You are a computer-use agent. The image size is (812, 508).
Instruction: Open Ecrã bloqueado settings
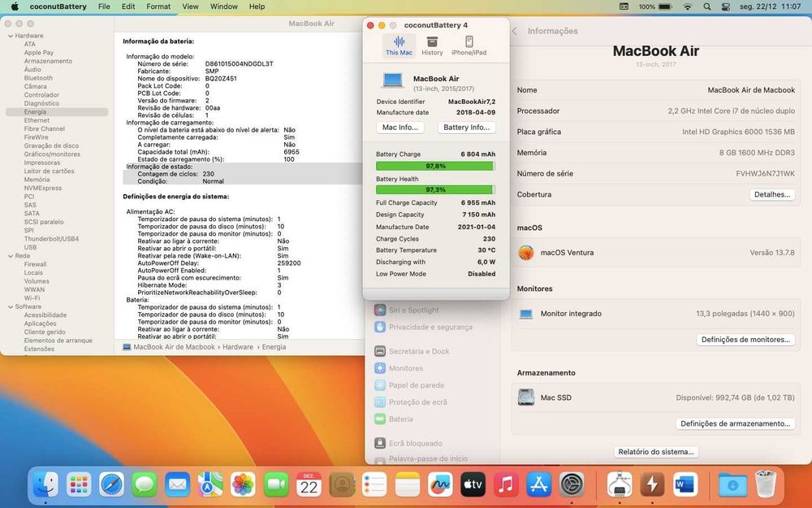point(408,443)
